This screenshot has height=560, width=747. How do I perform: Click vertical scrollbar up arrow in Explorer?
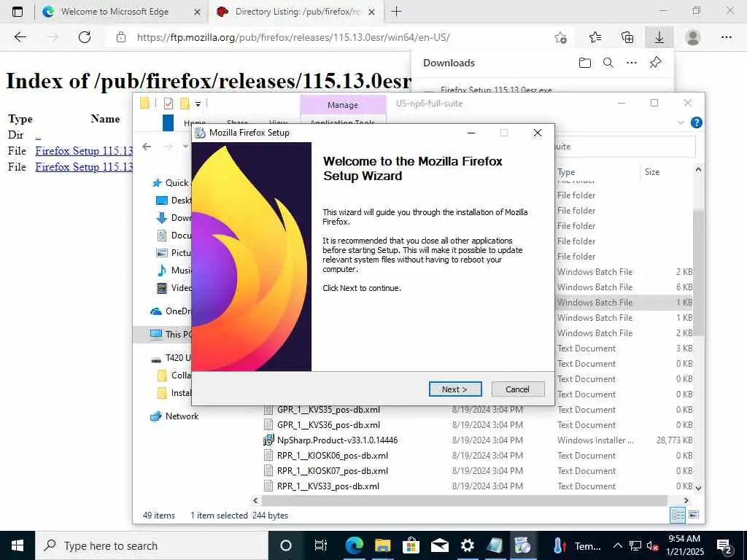click(x=698, y=169)
